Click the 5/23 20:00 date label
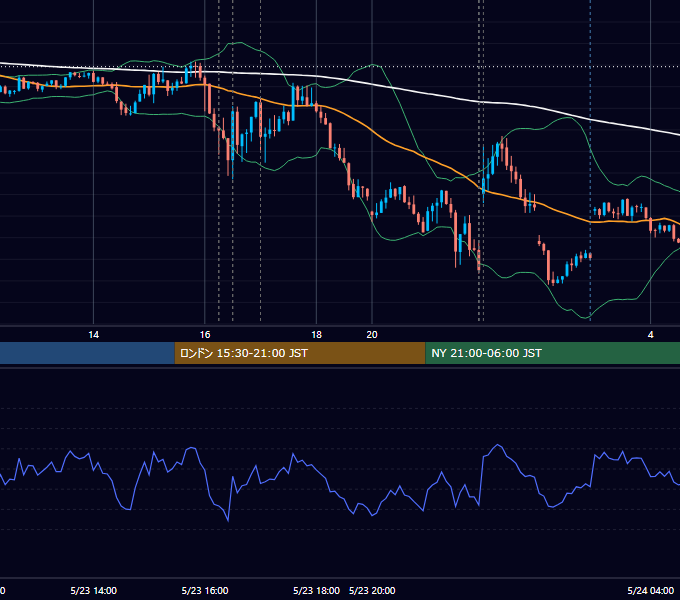The image size is (680, 600). pos(372,590)
